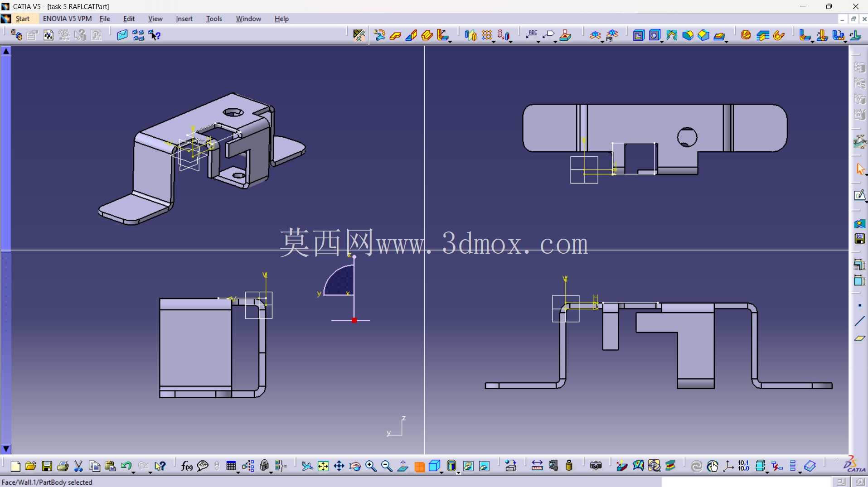Click the Capture camera icon
Image resolution: width=868 pixels, height=487 pixels.
[x=596, y=466]
